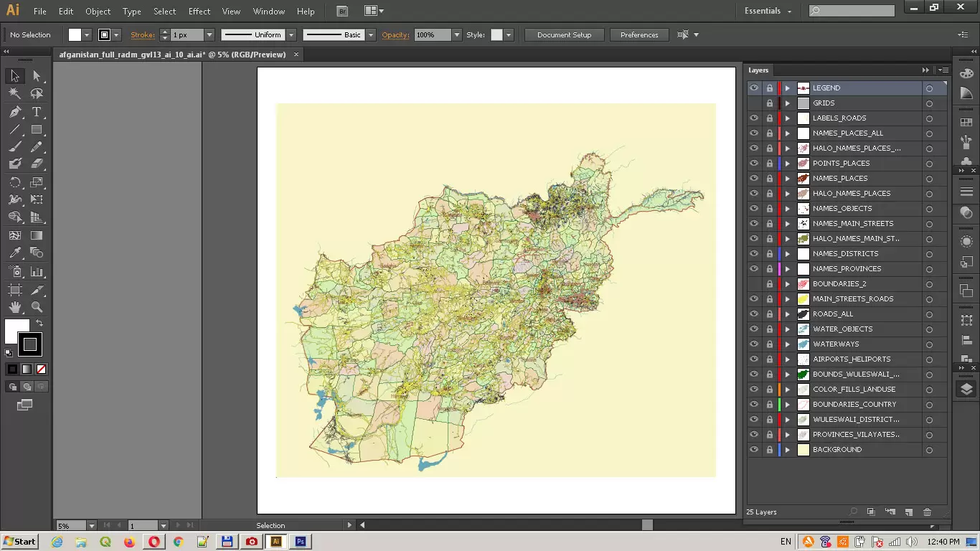Expand the BOUNDARIES_COUNTRY layer

(788, 405)
